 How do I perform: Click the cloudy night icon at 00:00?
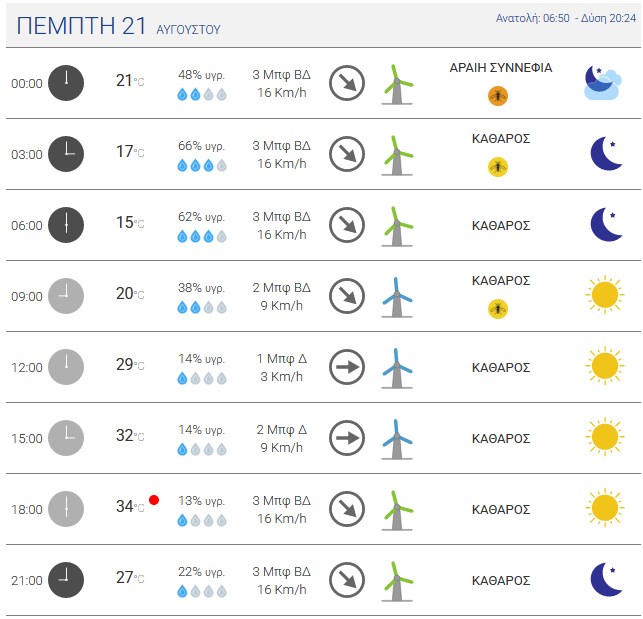click(x=603, y=82)
